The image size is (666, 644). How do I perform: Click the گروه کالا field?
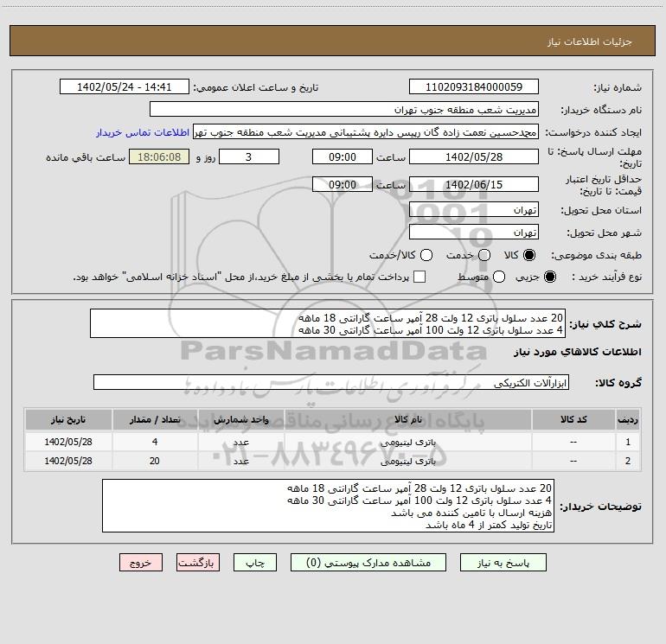click(x=330, y=382)
